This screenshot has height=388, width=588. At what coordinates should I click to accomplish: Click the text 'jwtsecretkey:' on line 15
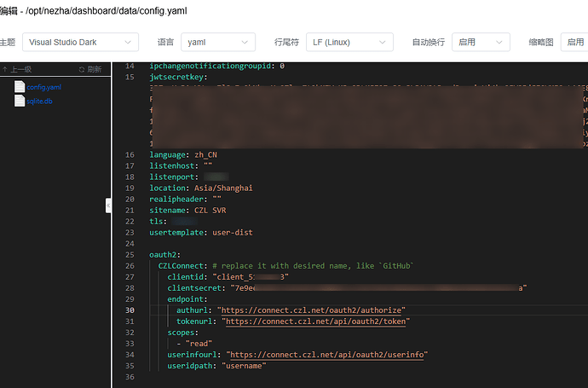coord(178,77)
